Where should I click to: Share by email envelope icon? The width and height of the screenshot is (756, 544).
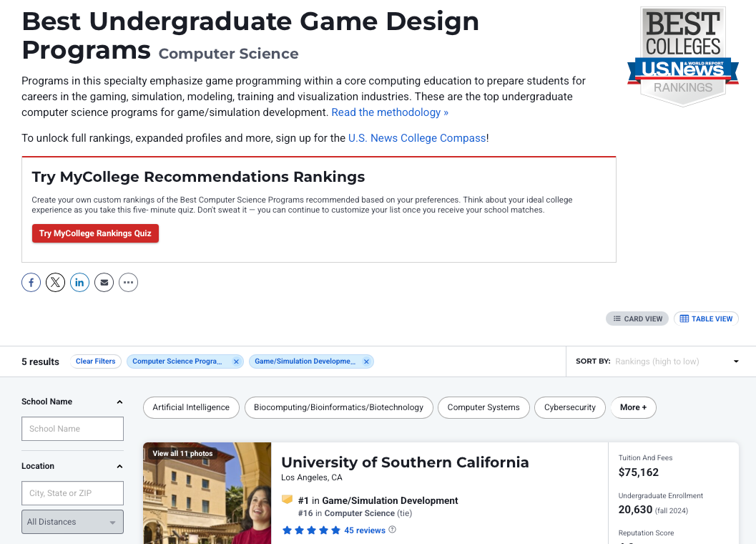click(x=104, y=283)
